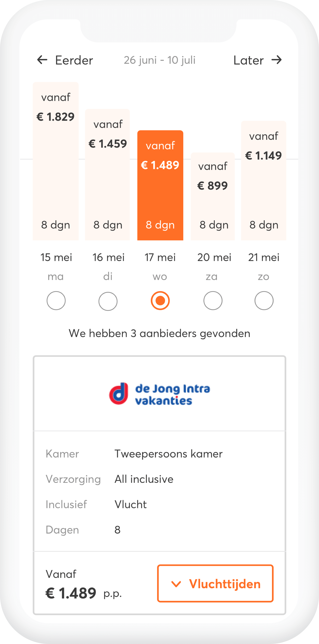Expand the Vluchttijden flight times
The width and height of the screenshot is (319, 644).
215,584
